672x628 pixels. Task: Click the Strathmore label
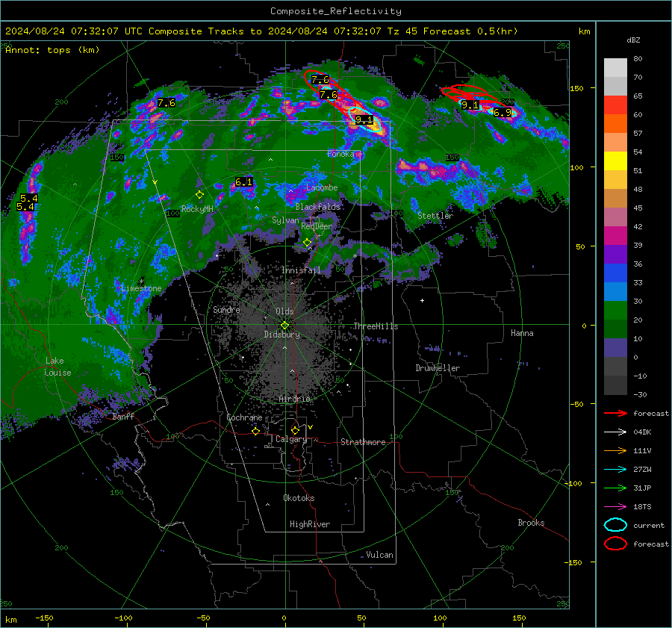pyautogui.click(x=363, y=442)
